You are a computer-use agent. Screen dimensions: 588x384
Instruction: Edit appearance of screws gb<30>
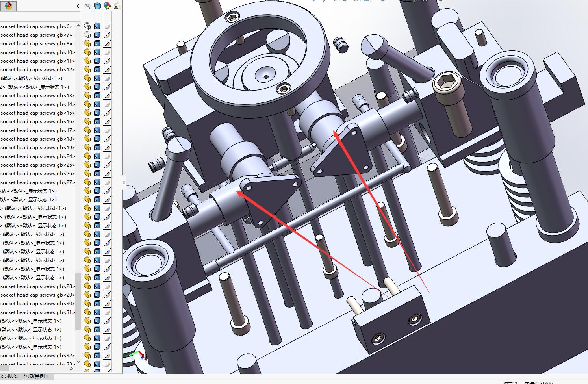[107, 304]
